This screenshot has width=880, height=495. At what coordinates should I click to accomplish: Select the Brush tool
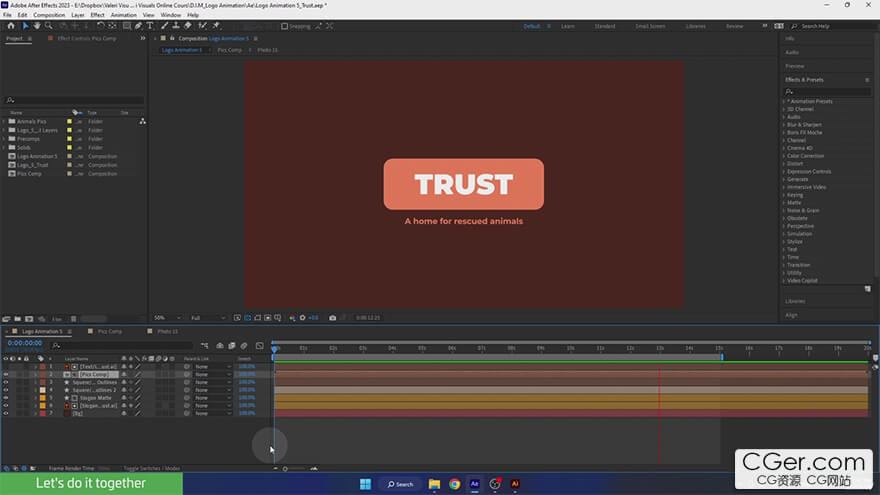pos(164,26)
